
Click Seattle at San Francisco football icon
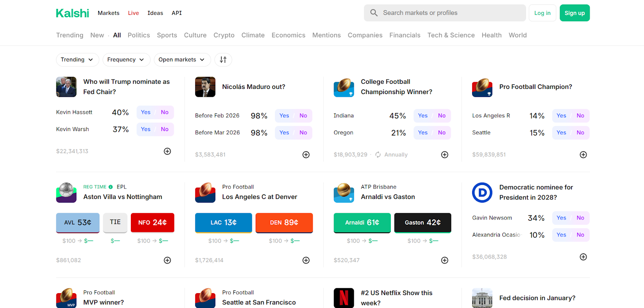click(x=205, y=298)
